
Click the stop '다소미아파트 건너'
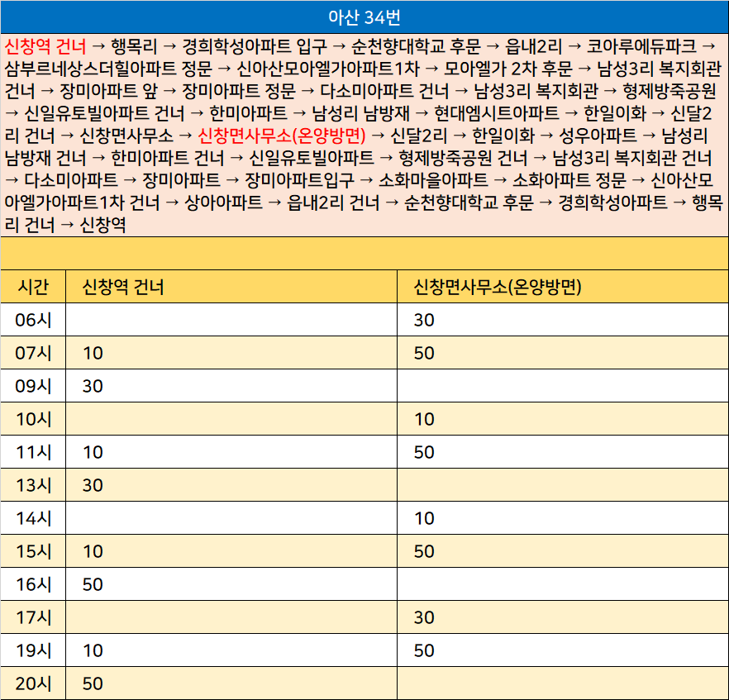pyautogui.click(x=384, y=91)
